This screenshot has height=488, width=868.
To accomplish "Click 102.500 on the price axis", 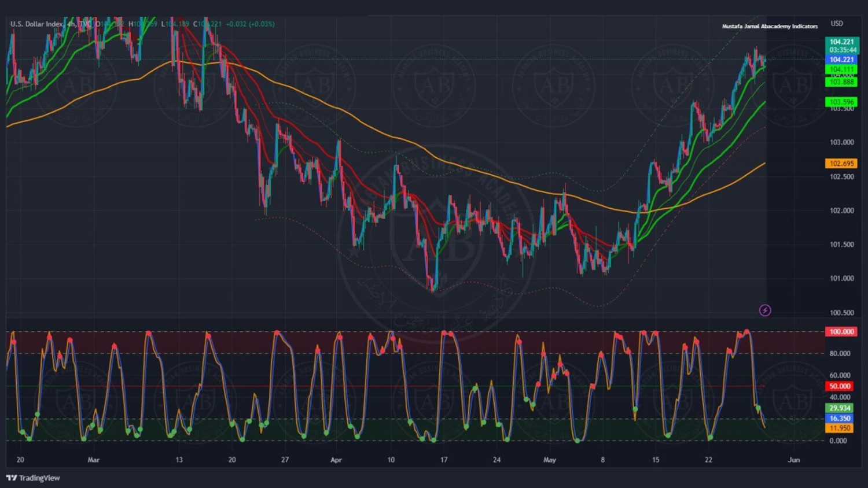I will click(841, 177).
